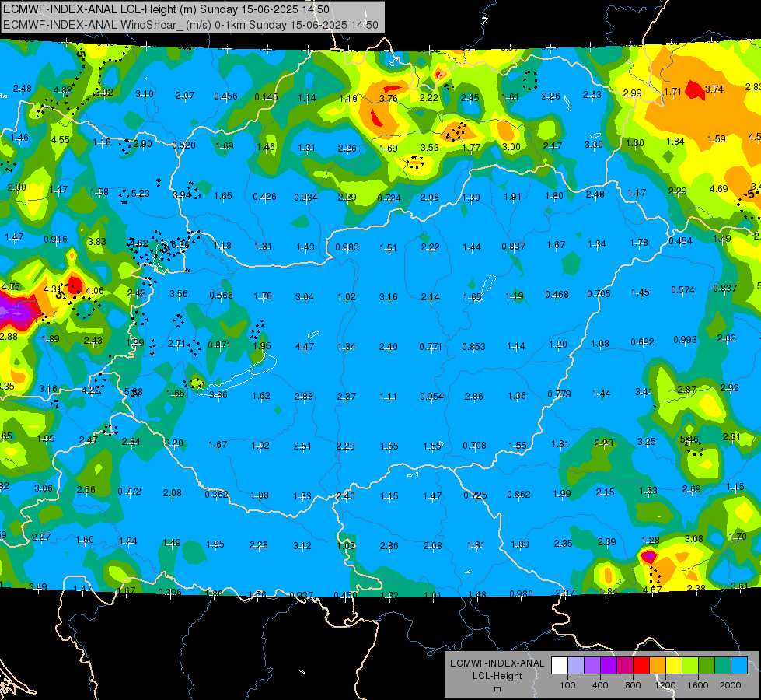Click the sky blue legend swatch
This screenshot has width=761, height=700.
(x=739, y=666)
